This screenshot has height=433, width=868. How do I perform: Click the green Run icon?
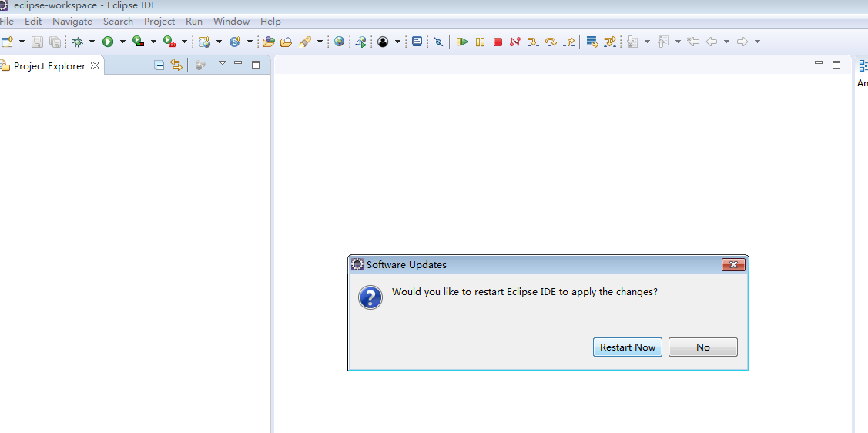pos(108,42)
